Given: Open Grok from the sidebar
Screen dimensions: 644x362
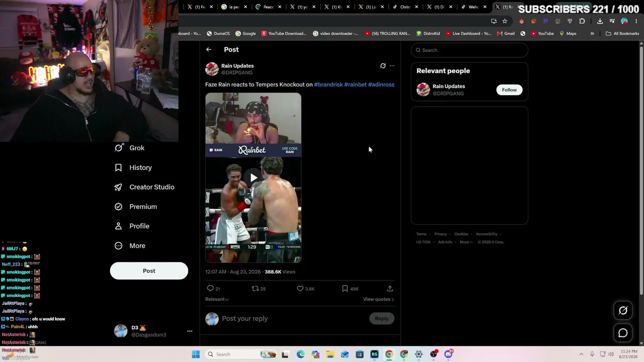Looking at the screenshot, I should coord(130,148).
